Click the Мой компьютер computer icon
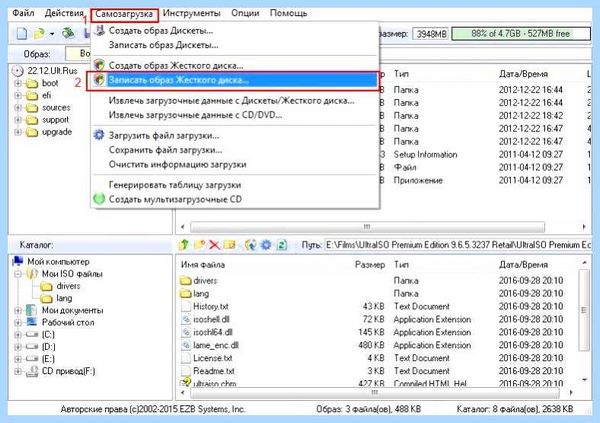This screenshot has width=600, height=423. tap(18, 261)
